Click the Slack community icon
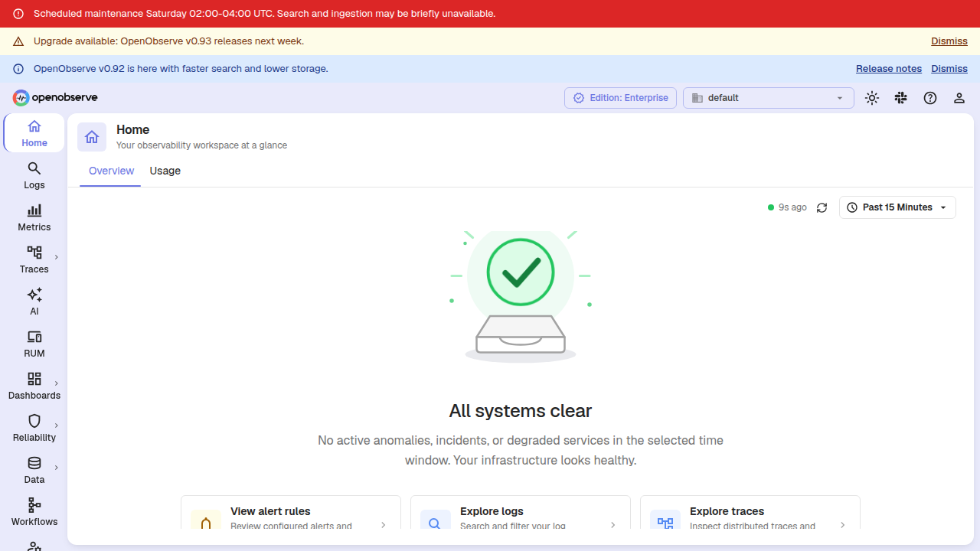 901,98
